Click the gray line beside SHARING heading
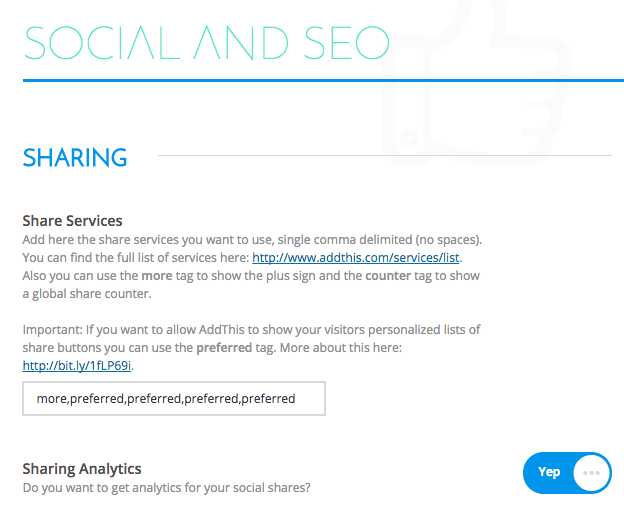624x525 pixels. click(x=385, y=155)
